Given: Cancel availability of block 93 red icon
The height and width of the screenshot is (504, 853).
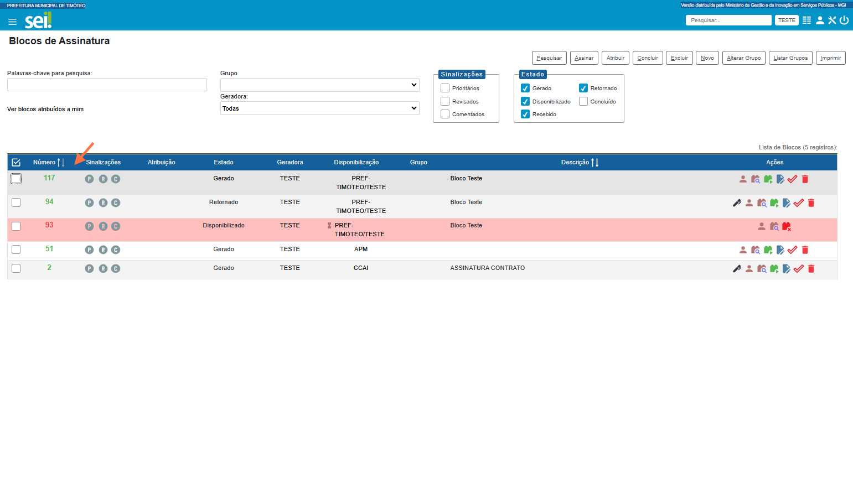Looking at the screenshot, I should coord(787,226).
